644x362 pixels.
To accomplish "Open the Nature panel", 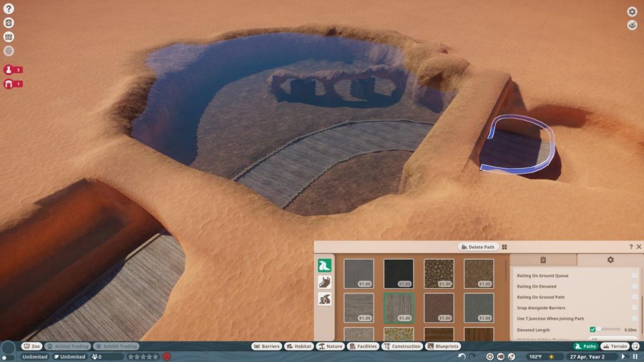I will [x=330, y=346].
